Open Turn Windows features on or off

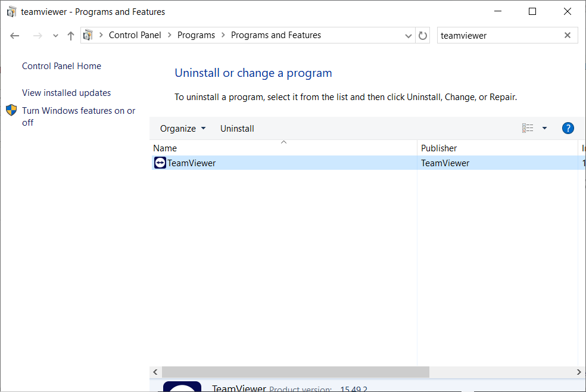point(79,117)
